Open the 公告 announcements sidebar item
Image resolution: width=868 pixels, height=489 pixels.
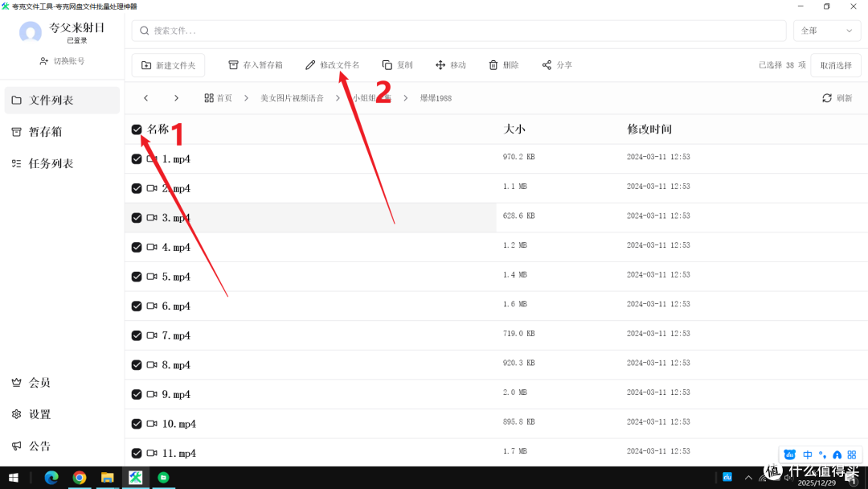62,446
